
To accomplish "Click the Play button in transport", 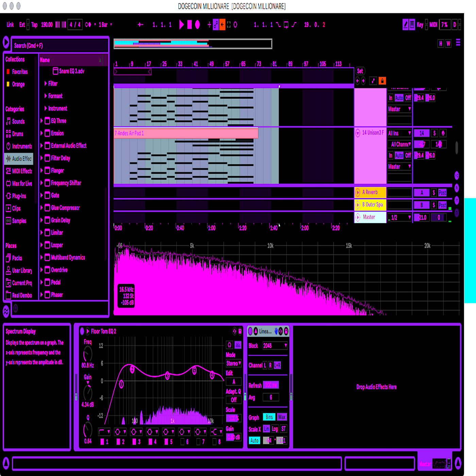I will tap(182, 24).
